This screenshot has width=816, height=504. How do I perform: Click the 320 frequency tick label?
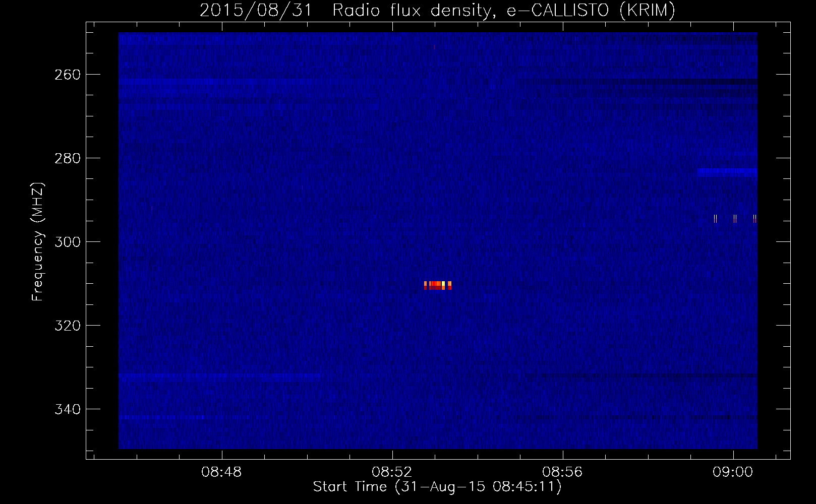[67, 326]
